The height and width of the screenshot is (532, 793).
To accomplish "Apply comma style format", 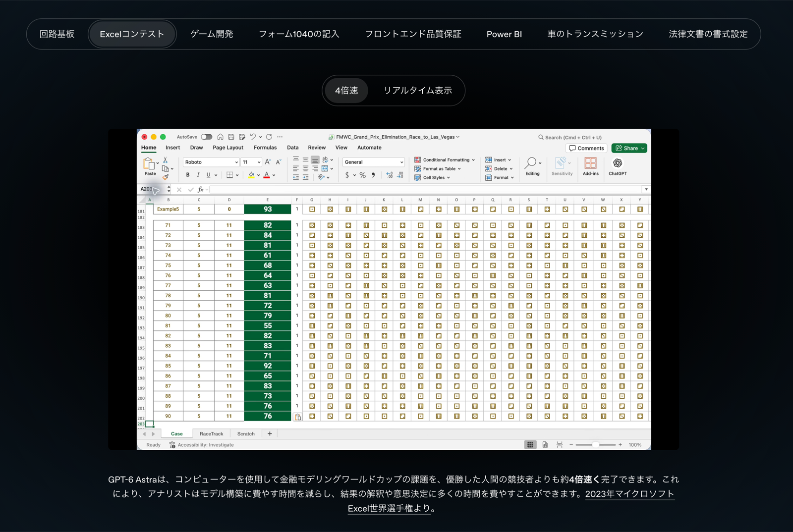I will pyautogui.click(x=373, y=175).
